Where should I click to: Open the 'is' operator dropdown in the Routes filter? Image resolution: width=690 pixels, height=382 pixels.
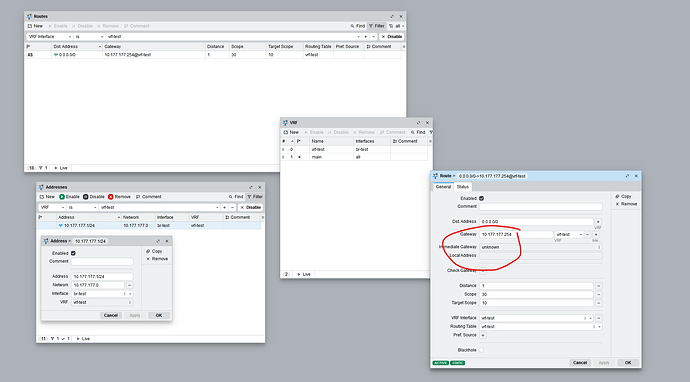click(89, 37)
